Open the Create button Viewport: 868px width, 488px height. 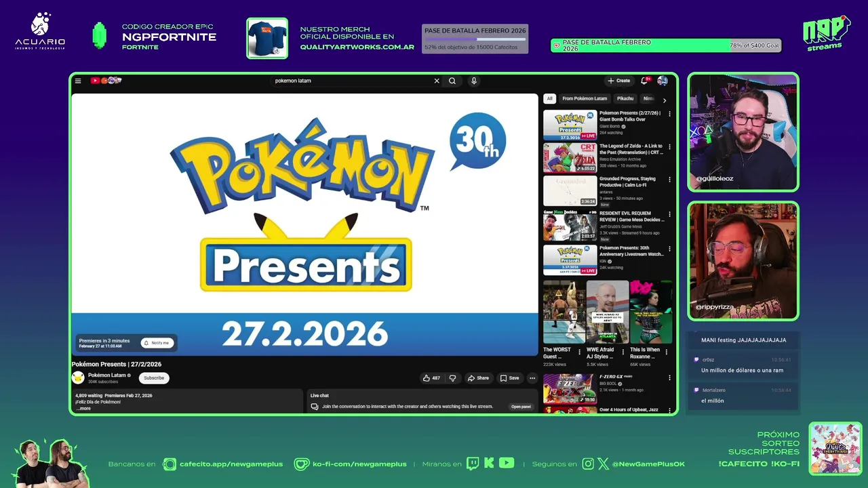pyautogui.click(x=619, y=81)
